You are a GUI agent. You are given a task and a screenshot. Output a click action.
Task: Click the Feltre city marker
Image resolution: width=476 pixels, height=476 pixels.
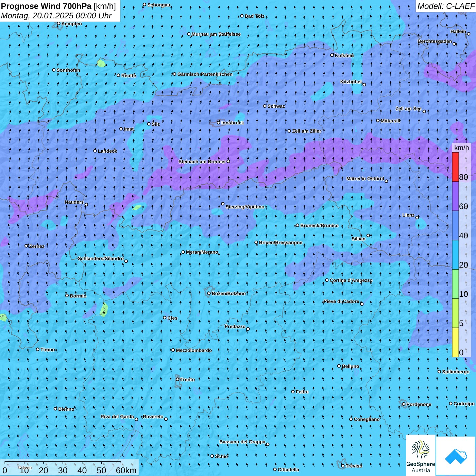293,392
